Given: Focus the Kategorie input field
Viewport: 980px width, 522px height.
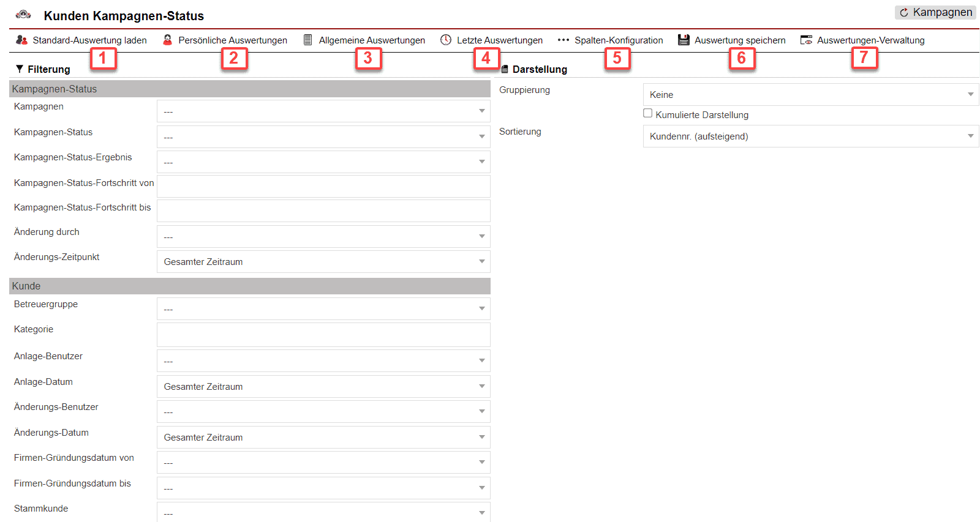Looking at the screenshot, I should [323, 335].
